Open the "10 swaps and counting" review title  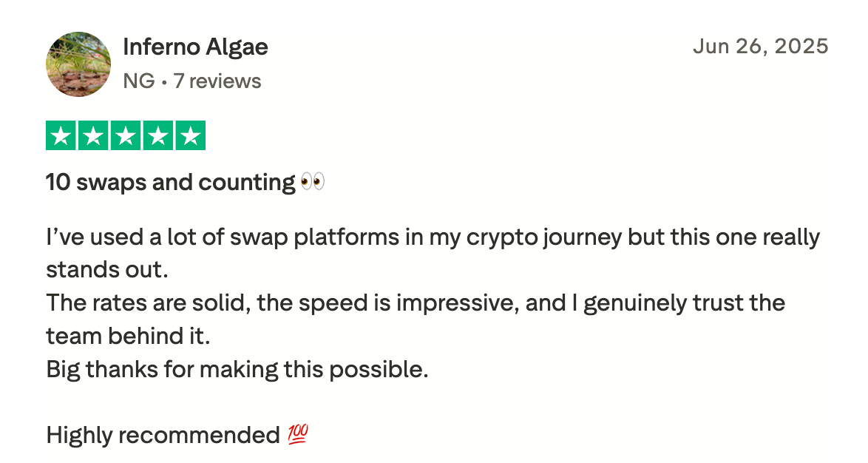click(x=170, y=182)
